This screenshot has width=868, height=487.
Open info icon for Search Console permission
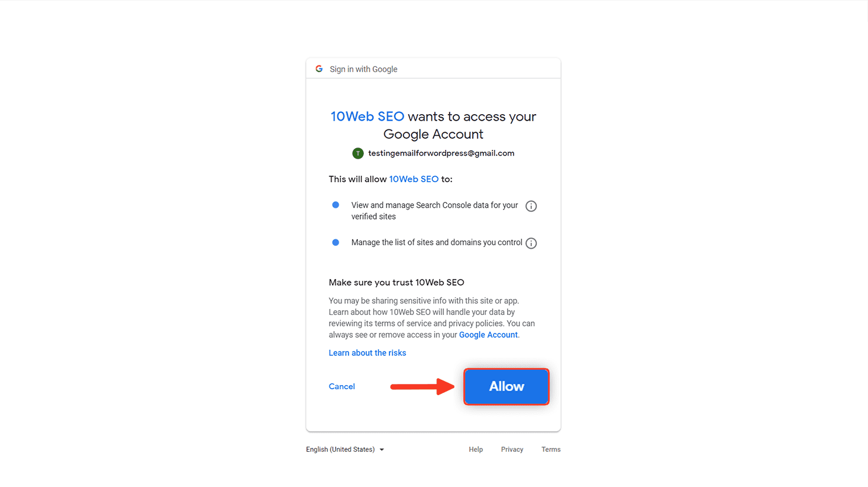(531, 206)
